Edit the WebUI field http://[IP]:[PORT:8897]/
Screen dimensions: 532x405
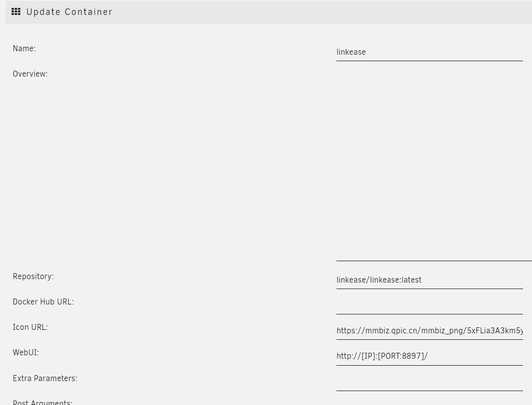(x=429, y=357)
